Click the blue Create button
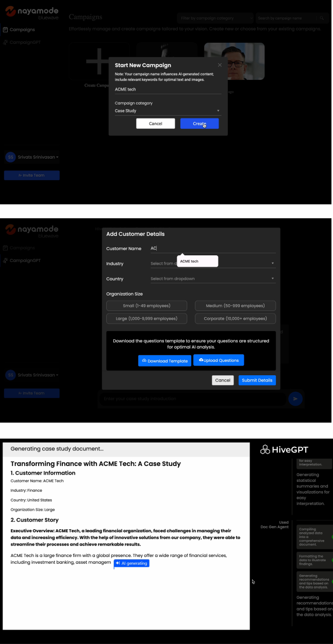 199,124
